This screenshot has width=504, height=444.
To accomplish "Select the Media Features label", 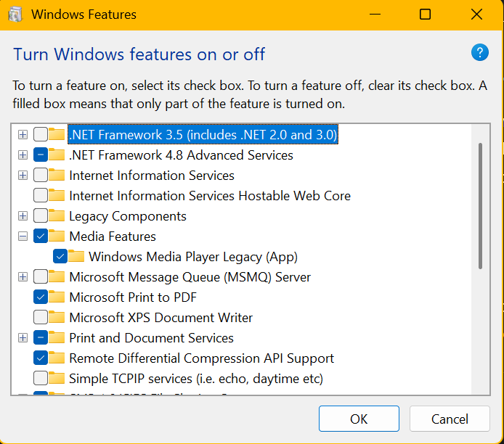I will point(113,237).
